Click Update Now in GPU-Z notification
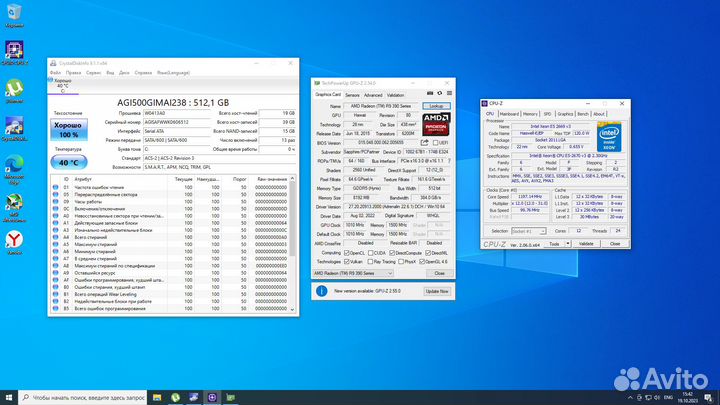The height and width of the screenshot is (405, 720). (437, 291)
